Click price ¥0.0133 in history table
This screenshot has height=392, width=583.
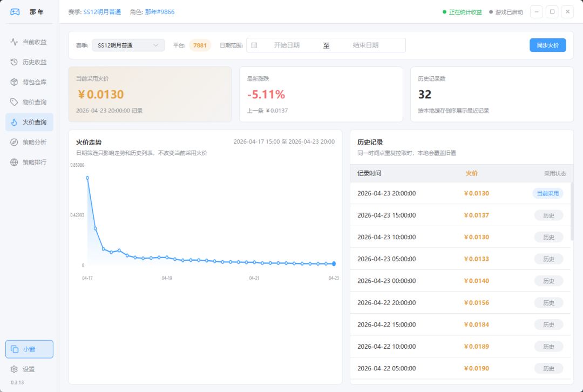click(x=476, y=259)
